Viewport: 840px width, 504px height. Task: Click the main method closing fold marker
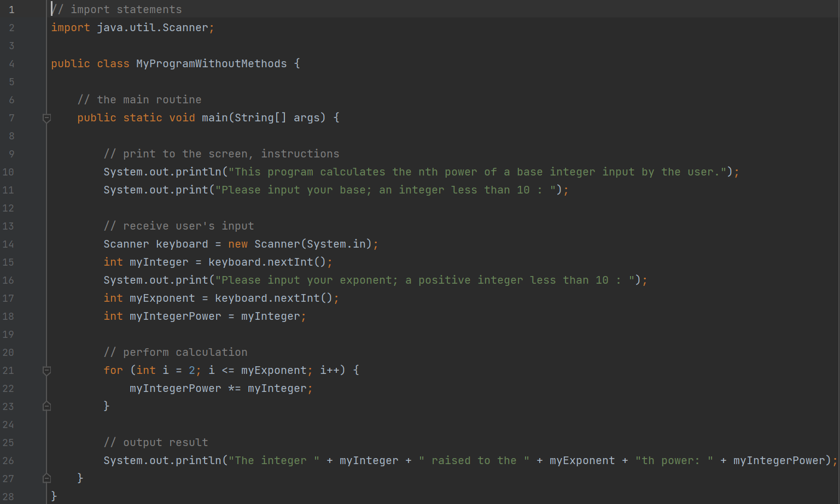coord(46,478)
